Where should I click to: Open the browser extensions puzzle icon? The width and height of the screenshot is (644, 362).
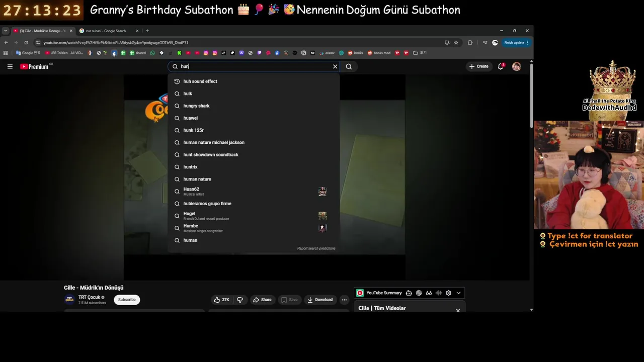coord(470,43)
